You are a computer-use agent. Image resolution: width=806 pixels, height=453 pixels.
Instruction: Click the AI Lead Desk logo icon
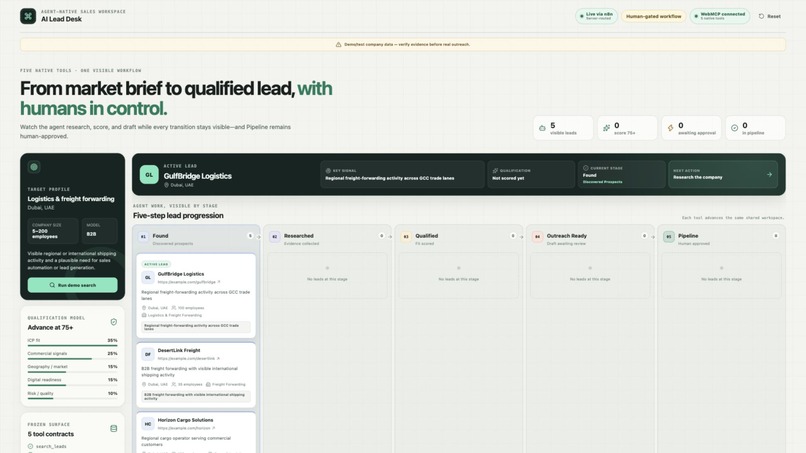[28, 16]
